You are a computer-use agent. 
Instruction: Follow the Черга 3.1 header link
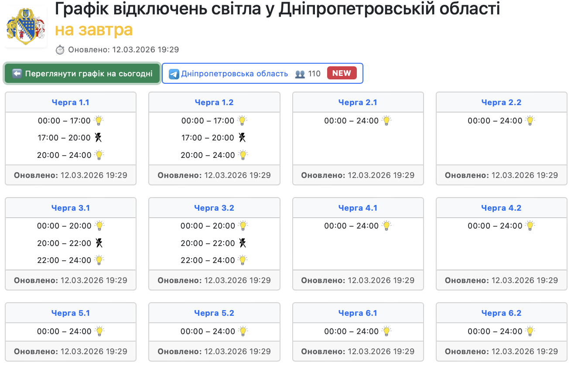click(x=70, y=208)
